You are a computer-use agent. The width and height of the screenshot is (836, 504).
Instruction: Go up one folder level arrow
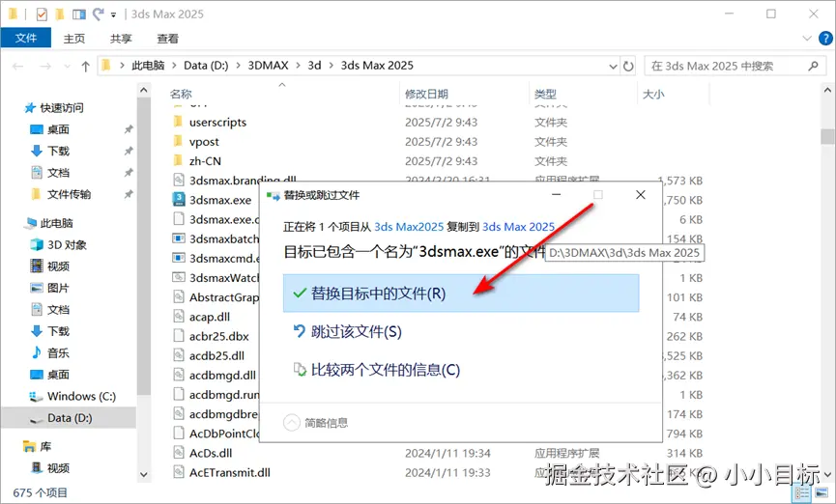click(x=85, y=66)
